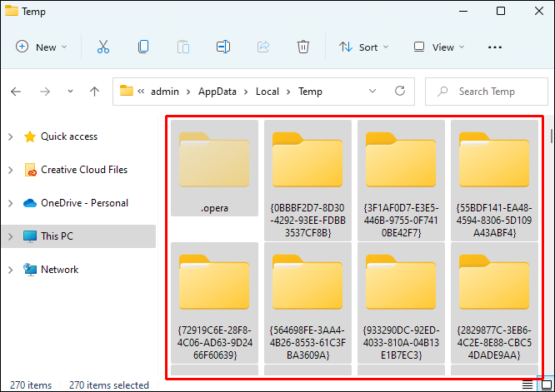555x392 pixels.
Task: Select folder {2829877C-3EB6-4C2E-8E88-CBC54DADE9AA}
Action: point(494,303)
